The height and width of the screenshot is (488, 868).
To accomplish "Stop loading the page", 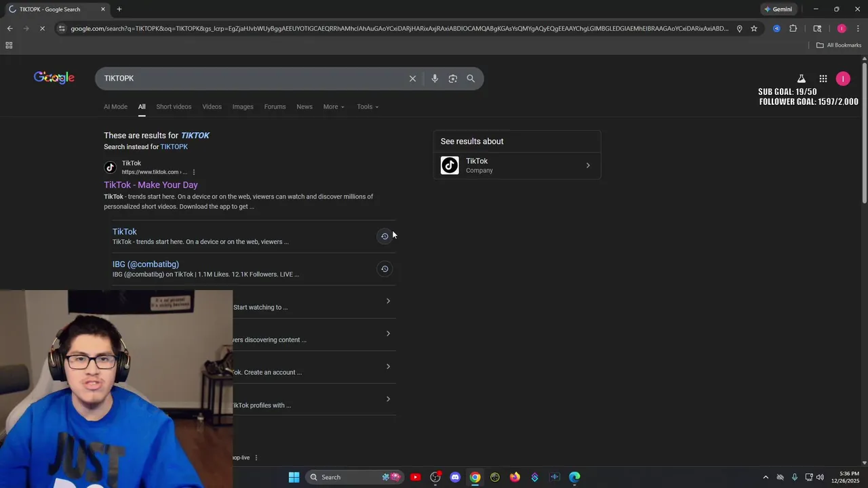I will 43,28.
